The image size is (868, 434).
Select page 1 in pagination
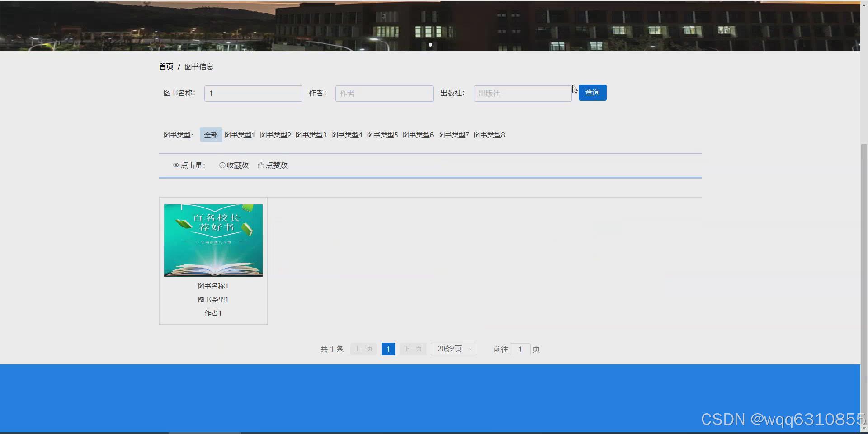pos(388,349)
